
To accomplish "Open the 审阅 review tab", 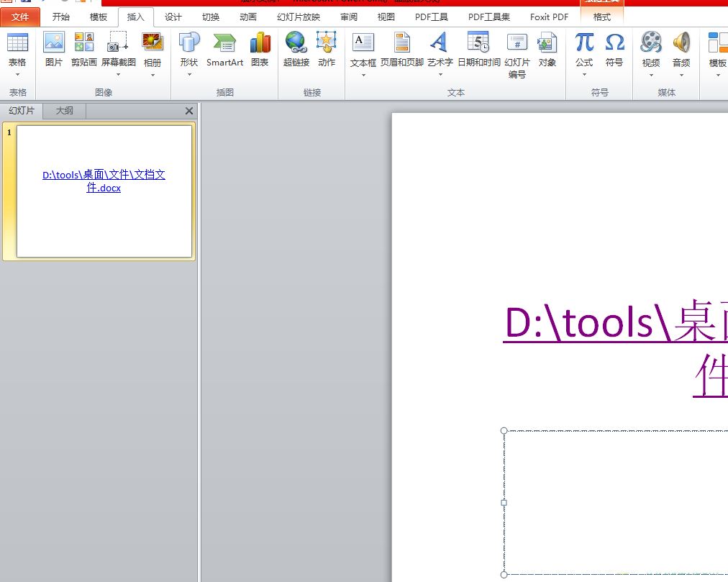I will click(349, 17).
